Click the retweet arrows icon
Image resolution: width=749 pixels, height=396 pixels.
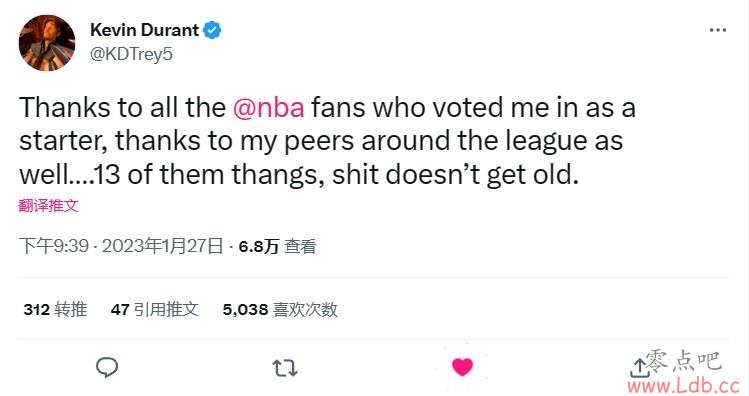click(x=285, y=368)
